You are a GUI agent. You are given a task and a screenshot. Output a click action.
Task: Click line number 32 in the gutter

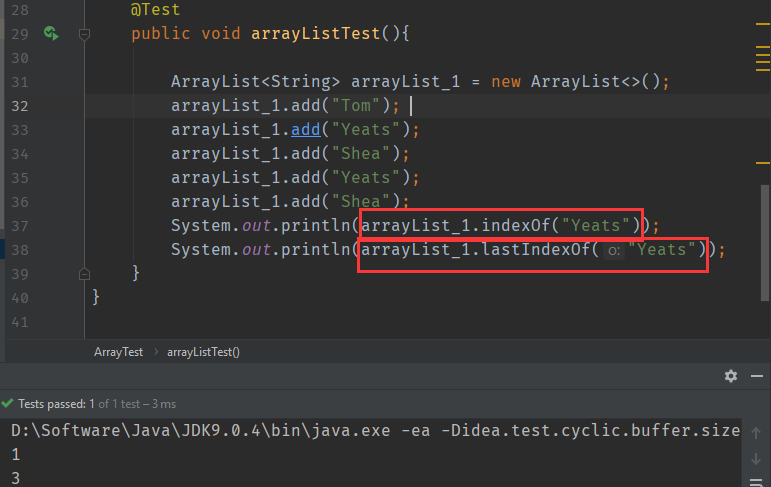[x=20, y=106]
